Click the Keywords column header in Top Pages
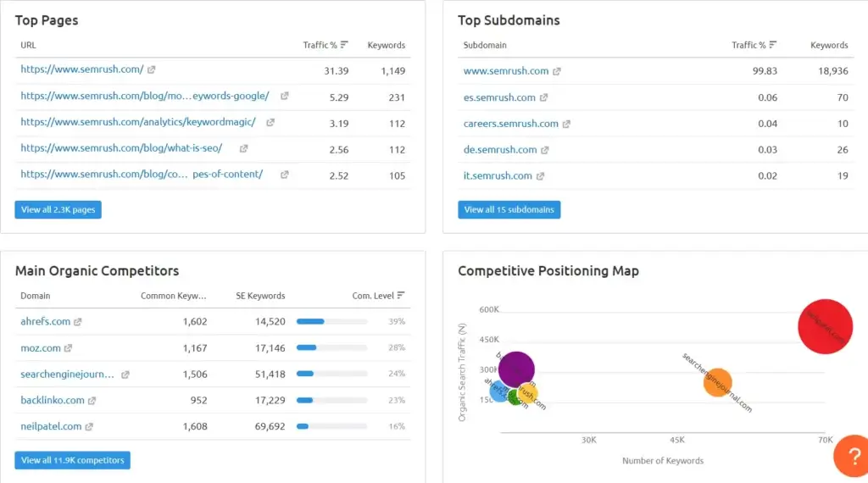The width and height of the screenshot is (868, 483). 386,45
